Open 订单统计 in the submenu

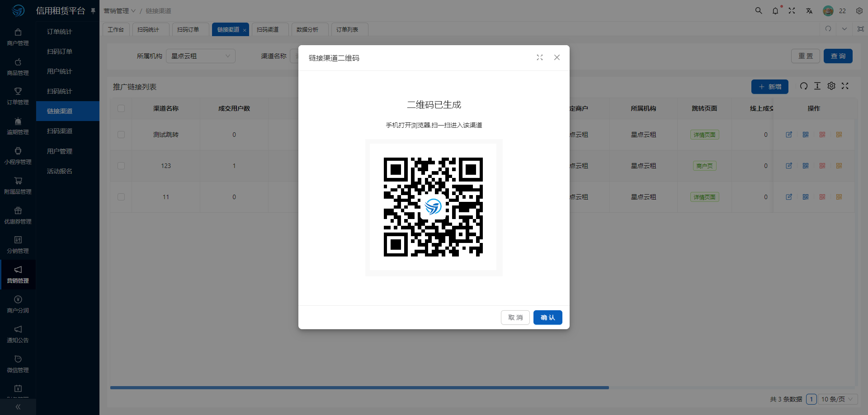68,32
